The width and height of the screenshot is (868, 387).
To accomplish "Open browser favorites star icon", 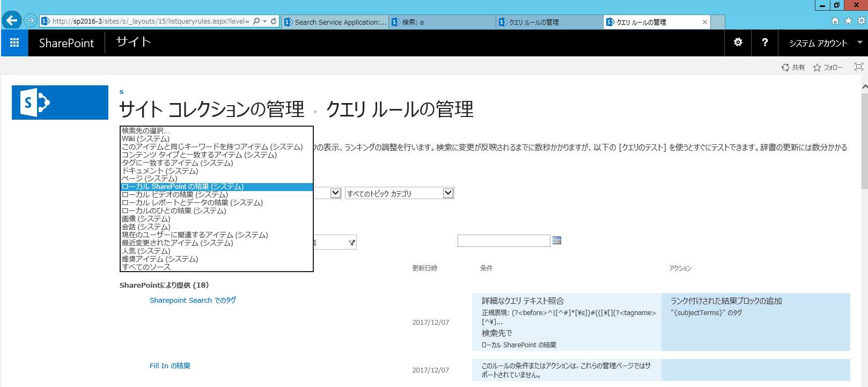I will (848, 21).
